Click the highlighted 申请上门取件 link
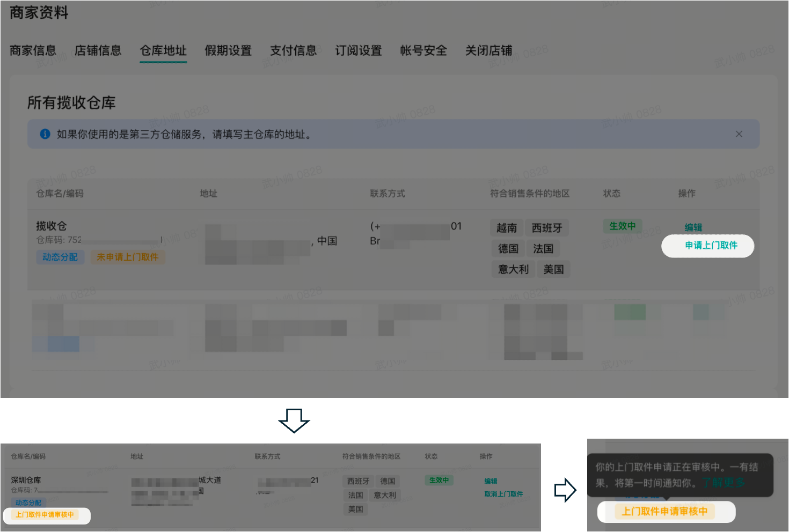Screen dimensions: 789x532 [711, 246]
